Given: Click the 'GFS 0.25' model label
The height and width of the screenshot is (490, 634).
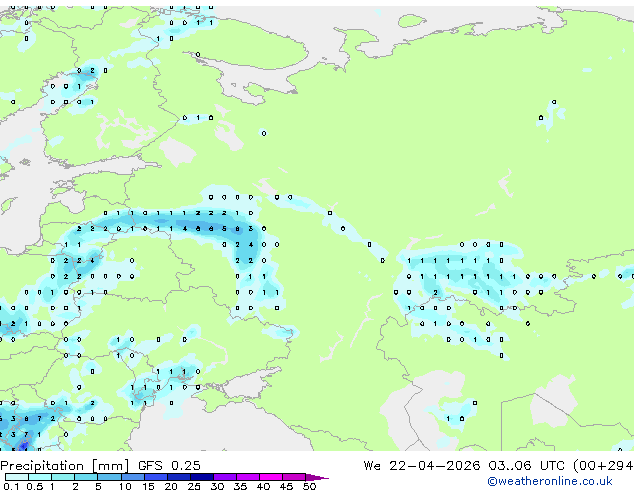Looking at the screenshot, I should [169, 466].
